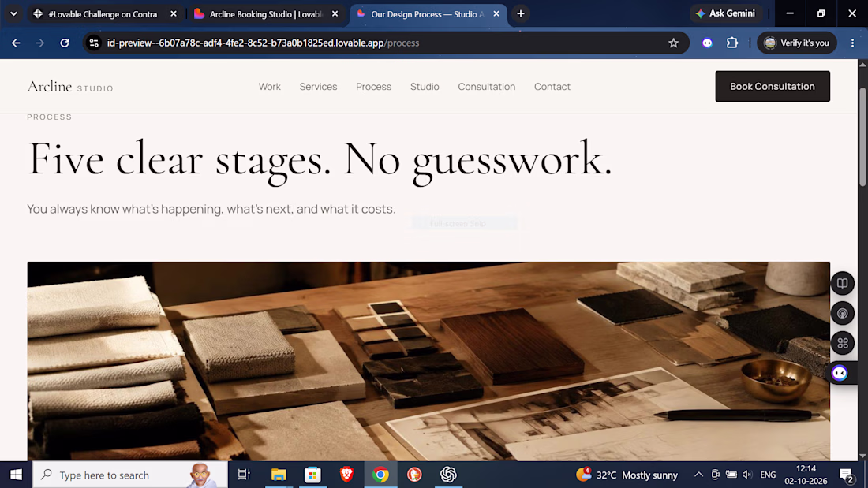868x488 pixels.
Task: Open the Chrome three-dot menu
Action: (x=852, y=43)
